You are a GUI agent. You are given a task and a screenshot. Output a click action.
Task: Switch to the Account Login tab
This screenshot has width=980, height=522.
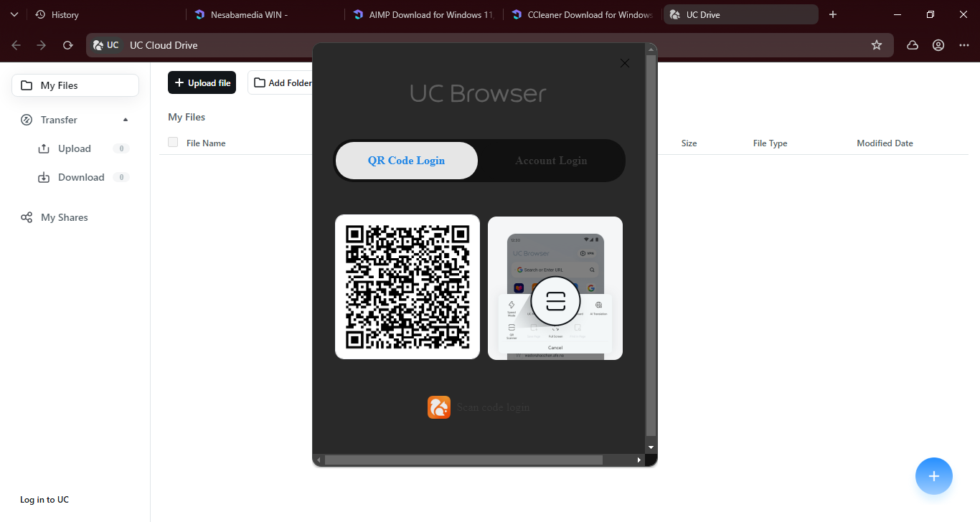(x=551, y=161)
